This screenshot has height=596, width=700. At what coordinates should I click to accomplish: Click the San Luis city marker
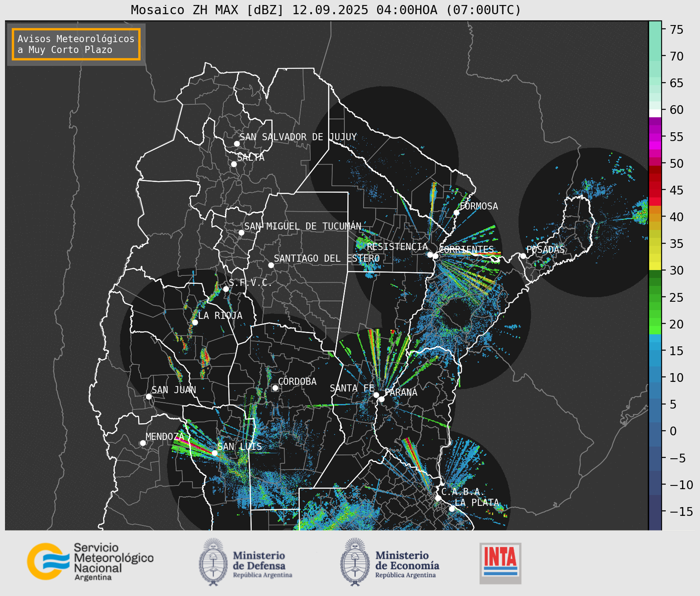(215, 453)
